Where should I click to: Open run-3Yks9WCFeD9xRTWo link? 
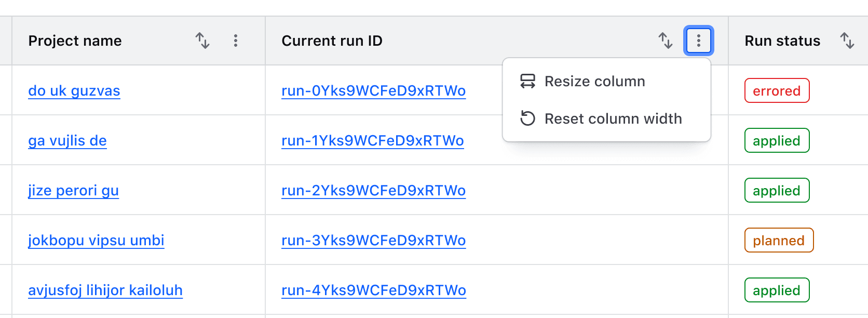coord(373,241)
